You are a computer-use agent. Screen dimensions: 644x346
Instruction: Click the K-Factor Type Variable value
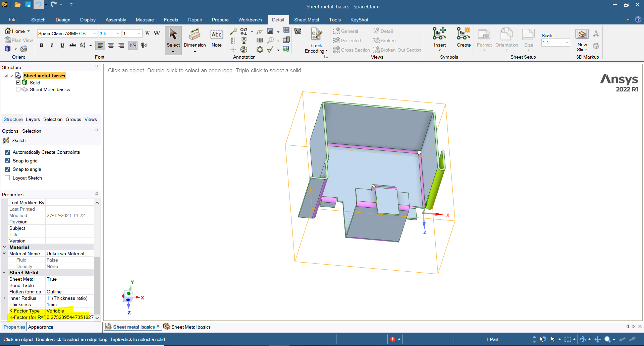pyautogui.click(x=69, y=311)
